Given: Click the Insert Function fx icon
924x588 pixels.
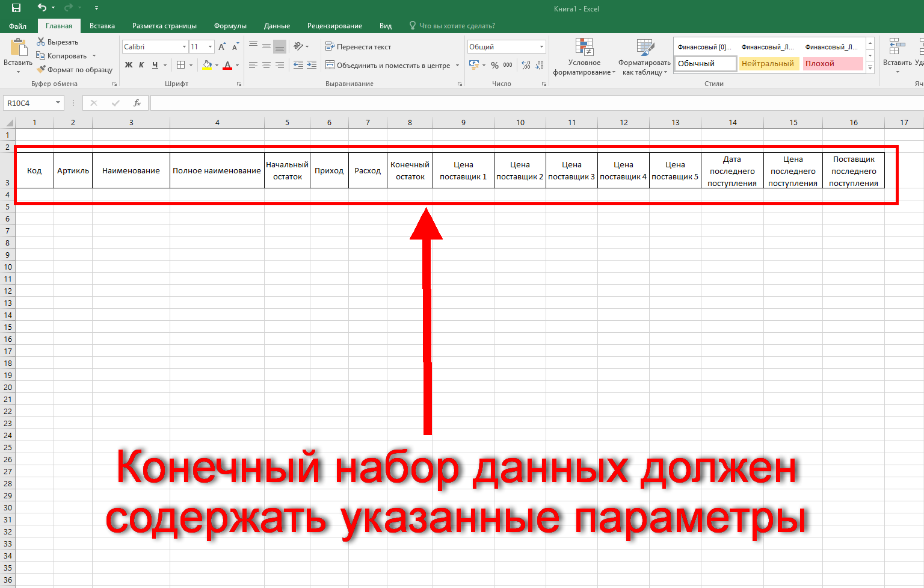Looking at the screenshot, I should point(137,103).
